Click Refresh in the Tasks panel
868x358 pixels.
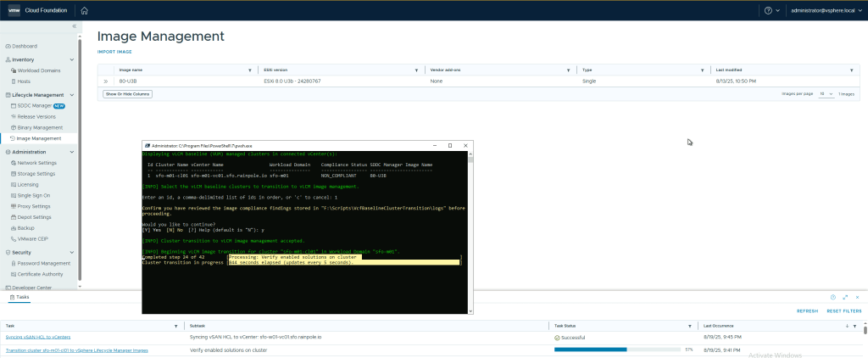[807, 311]
